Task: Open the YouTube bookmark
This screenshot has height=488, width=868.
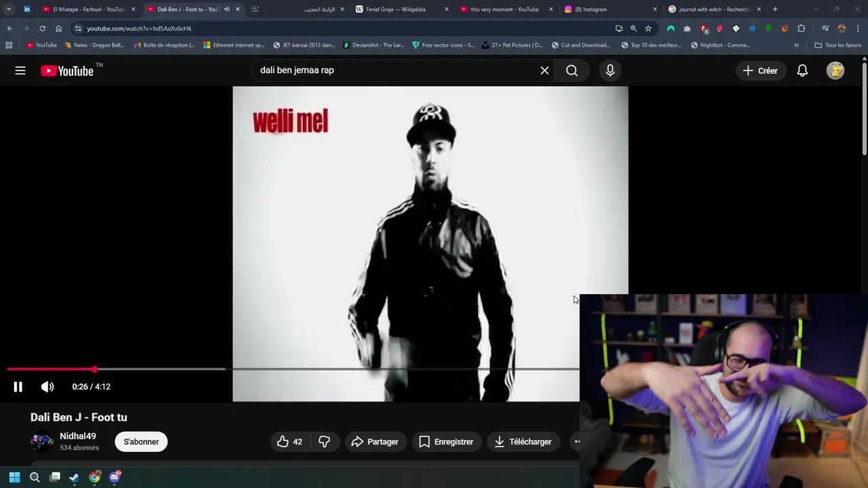Action: (x=41, y=45)
